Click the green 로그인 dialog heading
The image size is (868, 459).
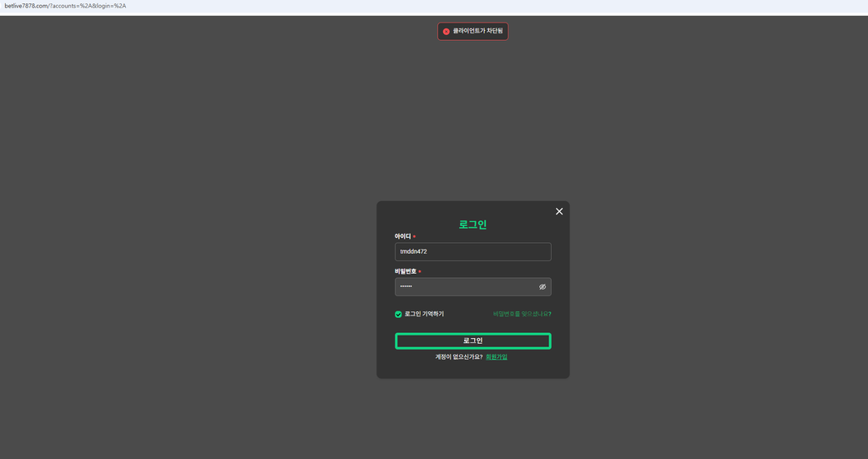point(472,224)
